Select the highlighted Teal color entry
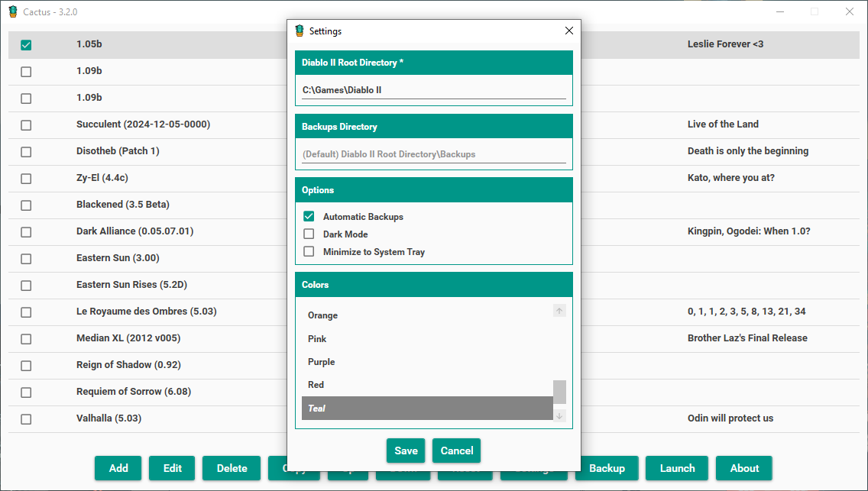 427,408
